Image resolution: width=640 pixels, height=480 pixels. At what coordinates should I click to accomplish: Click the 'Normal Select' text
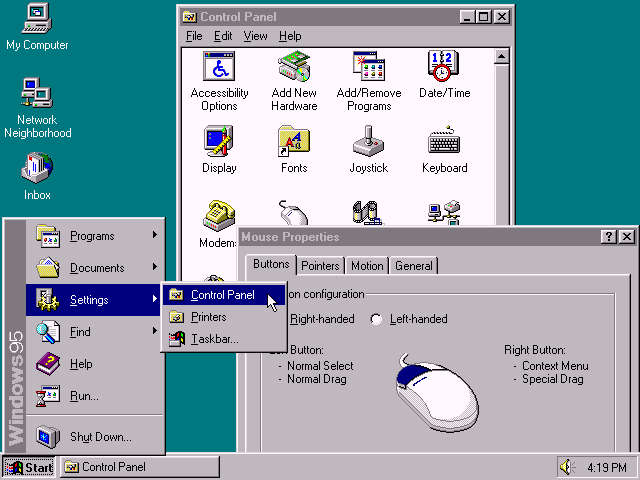[x=320, y=366]
